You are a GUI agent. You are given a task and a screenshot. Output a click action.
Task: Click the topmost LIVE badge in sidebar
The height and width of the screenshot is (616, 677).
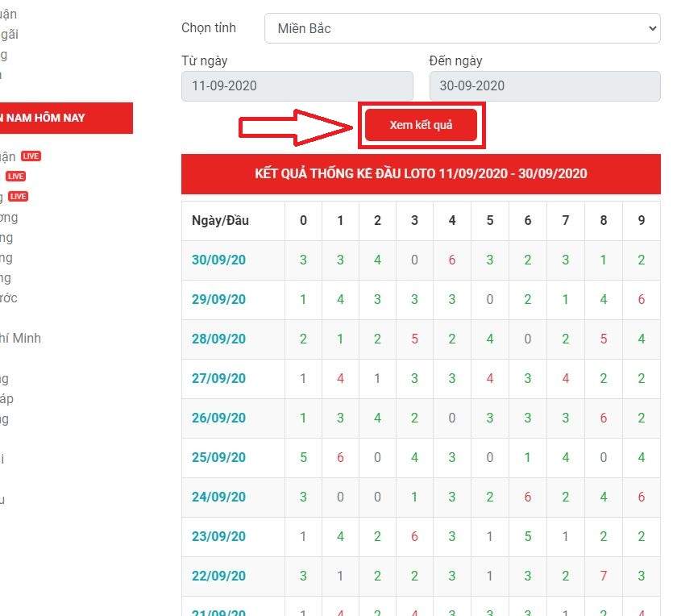[x=31, y=156]
